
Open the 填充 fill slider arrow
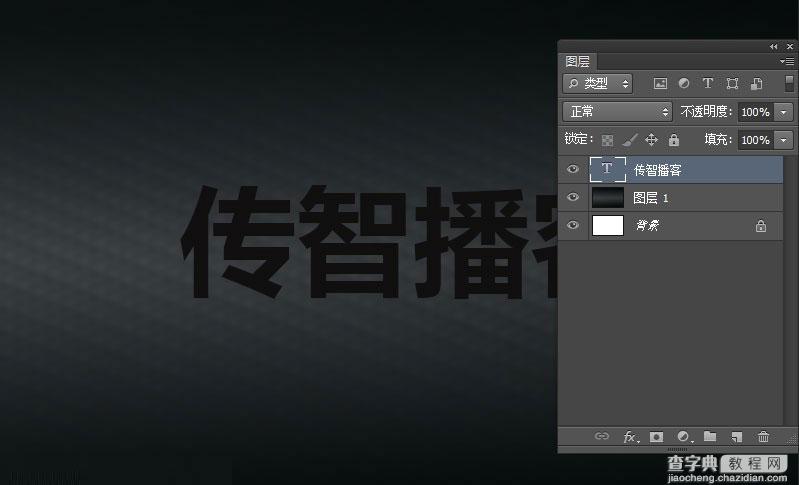(x=784, y=140)
